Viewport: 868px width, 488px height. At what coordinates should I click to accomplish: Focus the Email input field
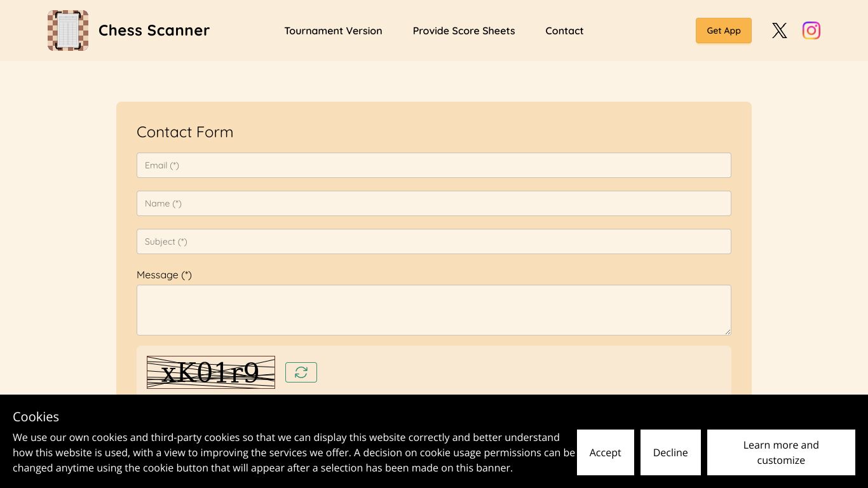click(x=433, y=165)
